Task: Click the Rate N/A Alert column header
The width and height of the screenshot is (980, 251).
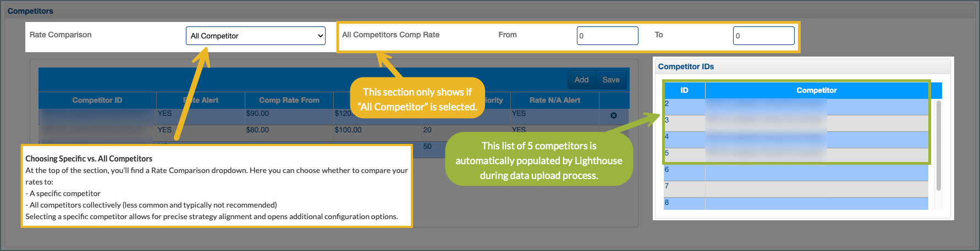Action: (554, 100)
